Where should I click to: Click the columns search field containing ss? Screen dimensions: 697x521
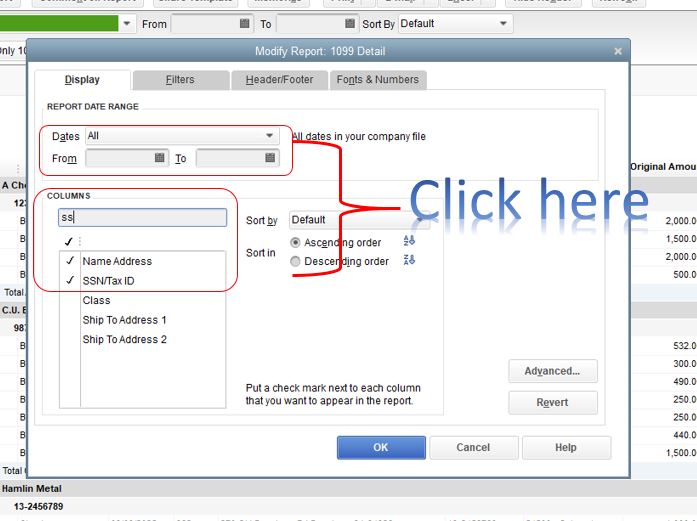(142, 217)
